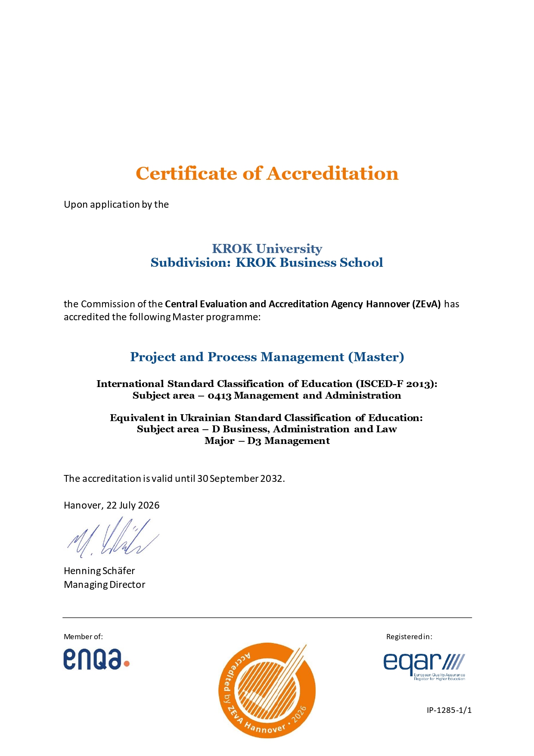Click the Certificate of Accreditation title

[267, 173]
